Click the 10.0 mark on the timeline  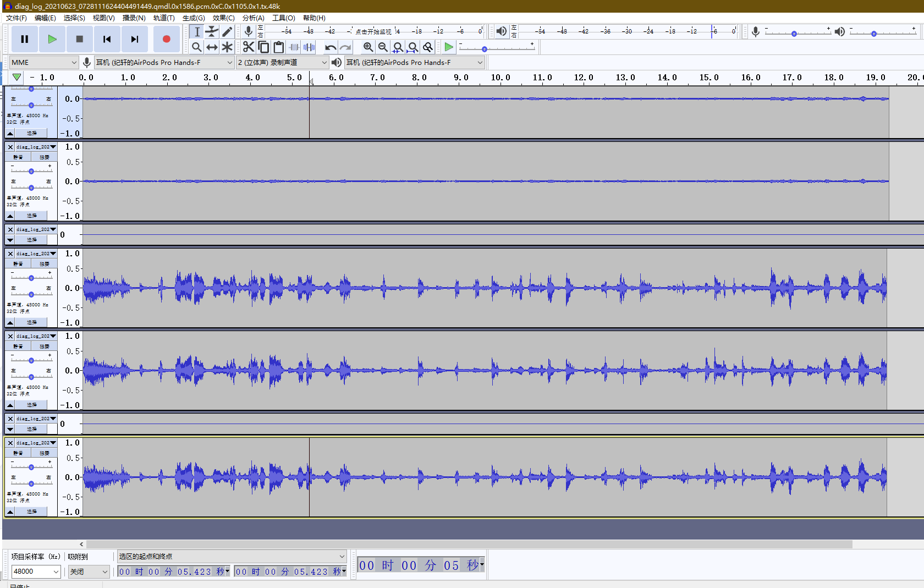(x=501, y=78)
